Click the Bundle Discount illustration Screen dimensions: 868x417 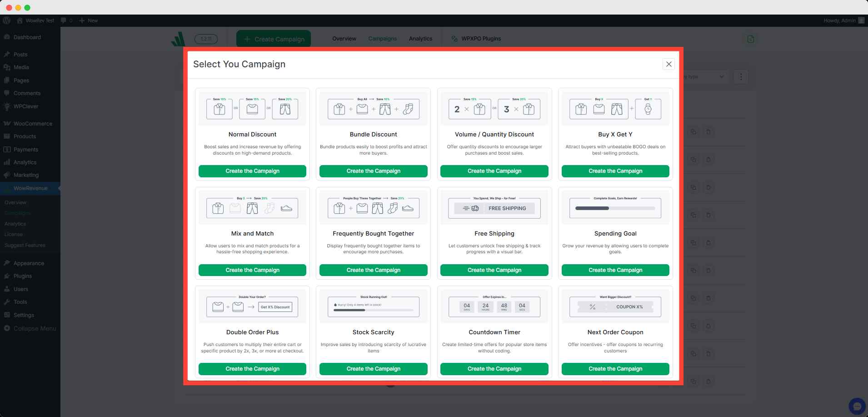(x=373, y=109)
